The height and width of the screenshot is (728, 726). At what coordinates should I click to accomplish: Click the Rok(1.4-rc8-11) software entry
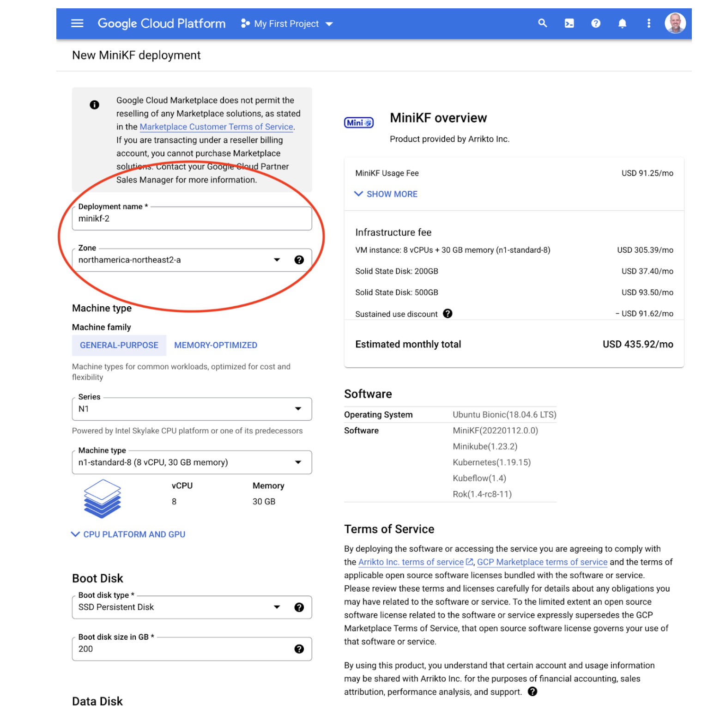[482, 494]
